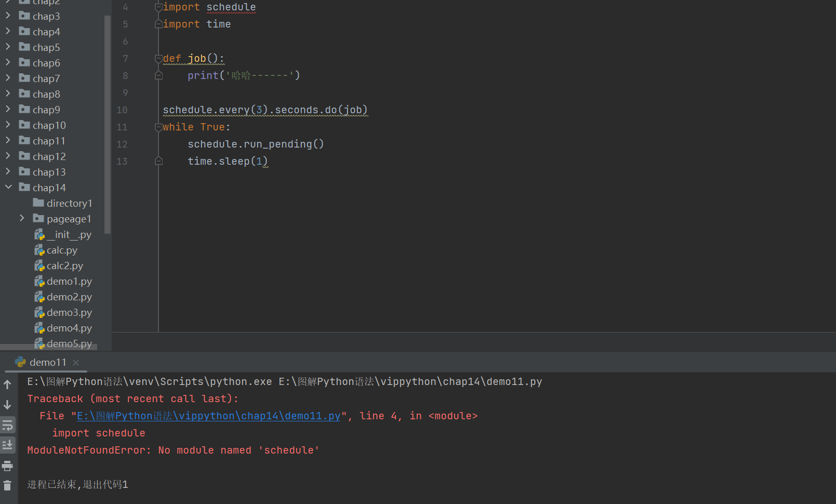836x504 pixels.
Task: Click on 'time.sleep(1)' code line
Action: tap(228, 161)
